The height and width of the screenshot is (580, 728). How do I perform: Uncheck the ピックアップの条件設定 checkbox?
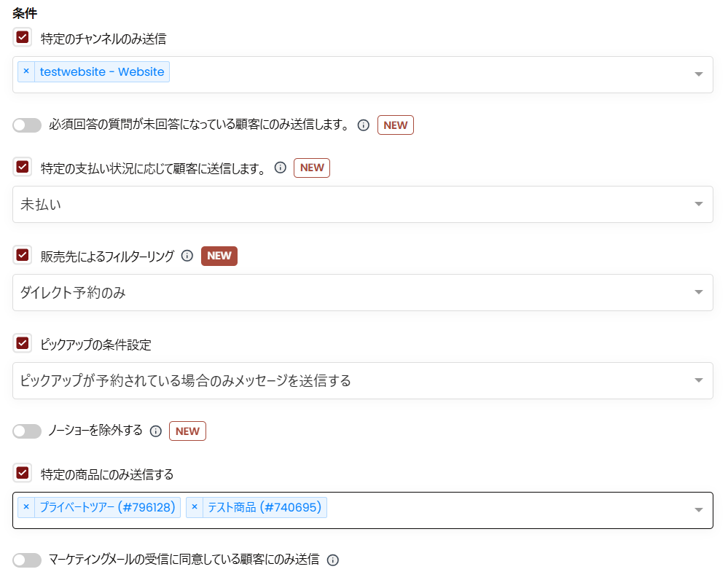coord(23,343)
